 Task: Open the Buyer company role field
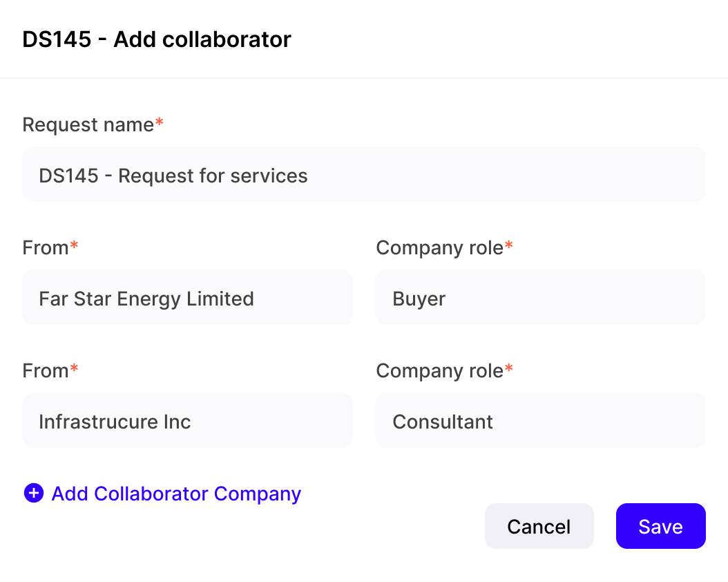click(x=539, y=298)
